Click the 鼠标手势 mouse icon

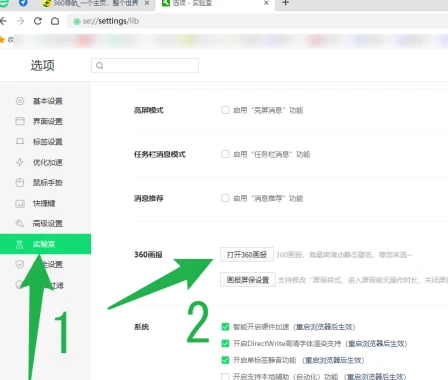click(20, 183)
